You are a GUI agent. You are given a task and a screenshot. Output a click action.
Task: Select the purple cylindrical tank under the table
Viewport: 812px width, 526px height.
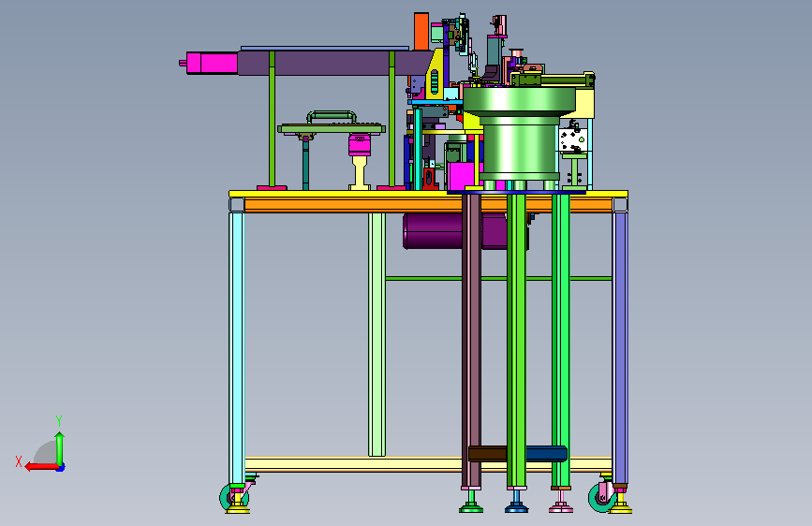[433, 231]
